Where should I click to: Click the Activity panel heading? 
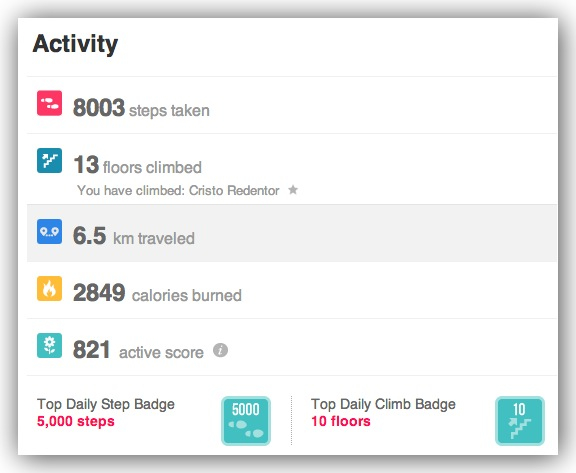pos(75,44)
